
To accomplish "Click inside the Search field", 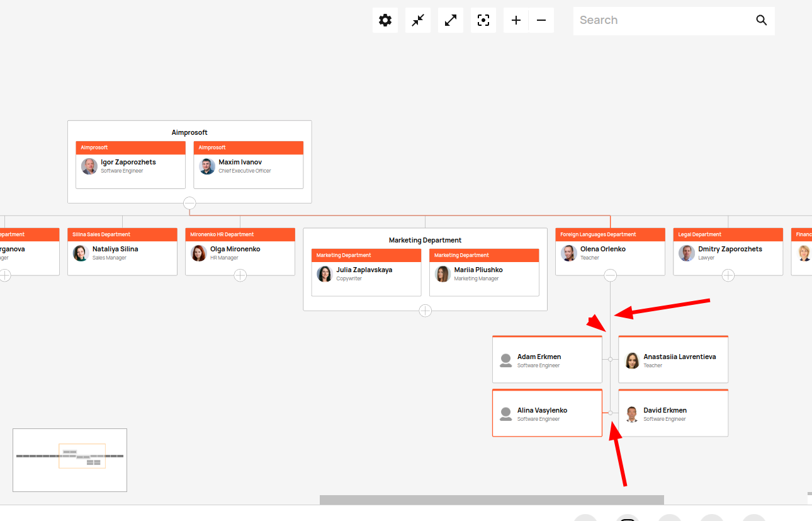I will point(661,20).
